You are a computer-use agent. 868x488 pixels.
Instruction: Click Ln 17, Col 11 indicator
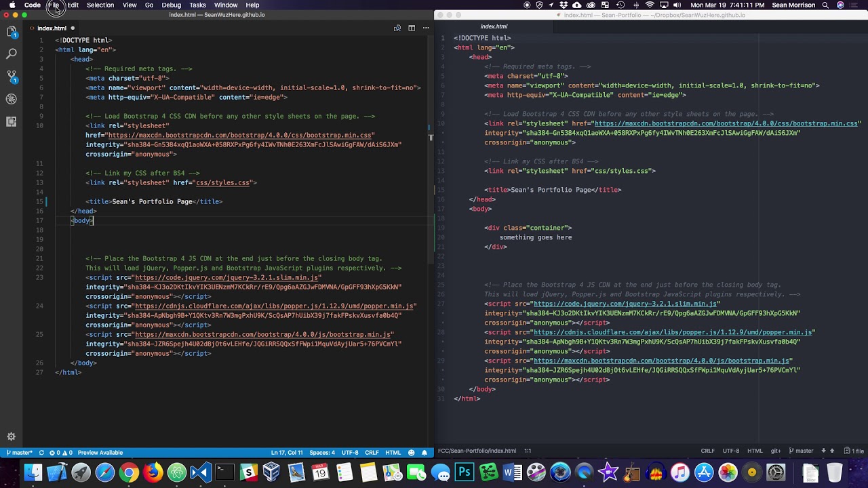point(287,453)
